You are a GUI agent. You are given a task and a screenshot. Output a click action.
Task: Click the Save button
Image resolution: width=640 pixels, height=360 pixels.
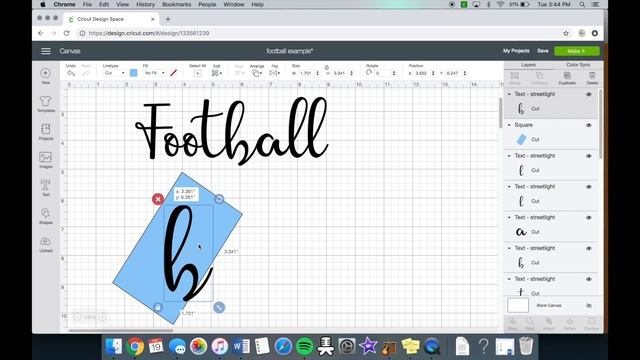542,51
